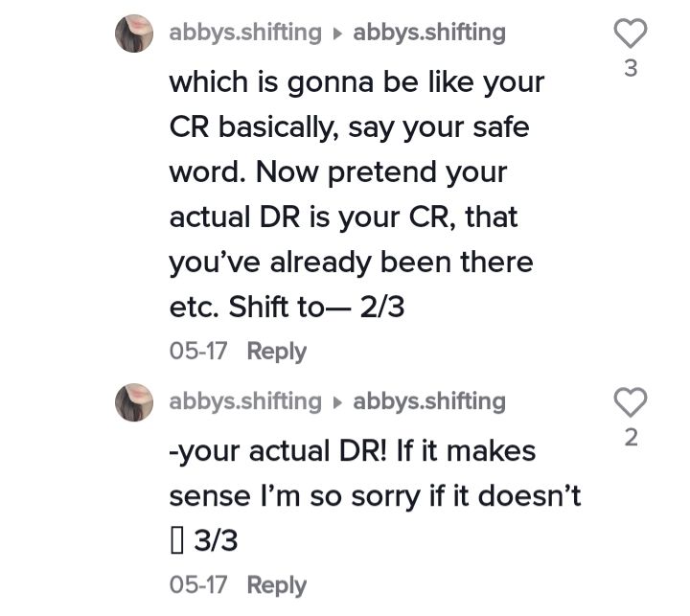
Task: Click the 05-17 date under the 2/3 comment
Action: (x=198, y=352)
